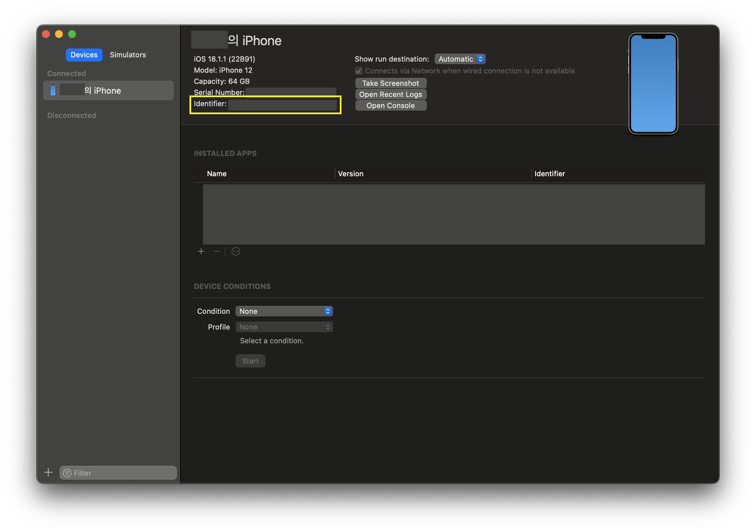Open the Condition None dropdown
Viewport: 756px width, 532px height.
(284, 311)
